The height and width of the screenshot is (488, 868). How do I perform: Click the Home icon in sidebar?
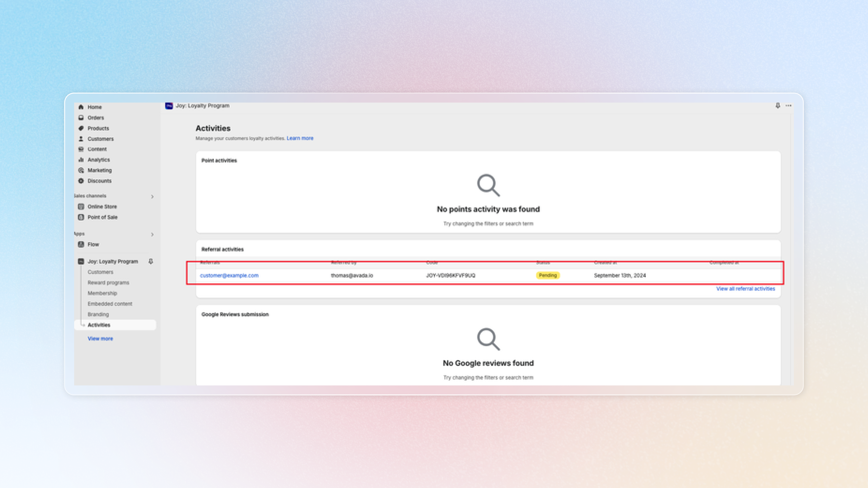click(x=81, y=107)
